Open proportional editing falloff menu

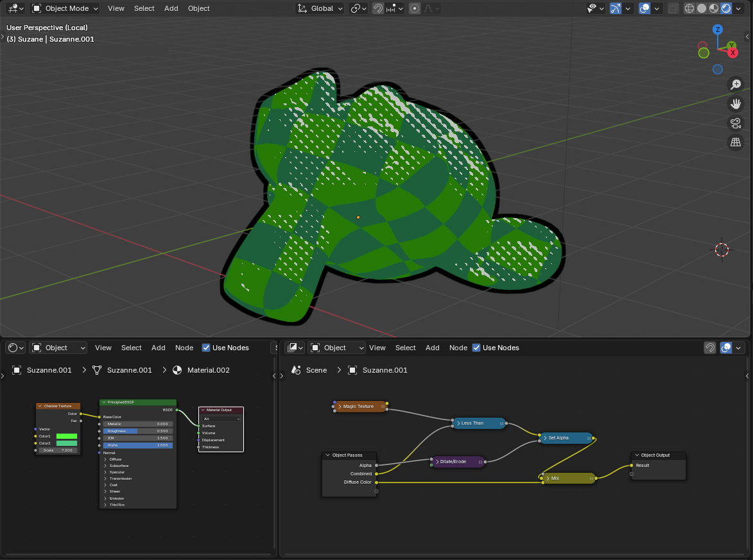tap(431, 8)
